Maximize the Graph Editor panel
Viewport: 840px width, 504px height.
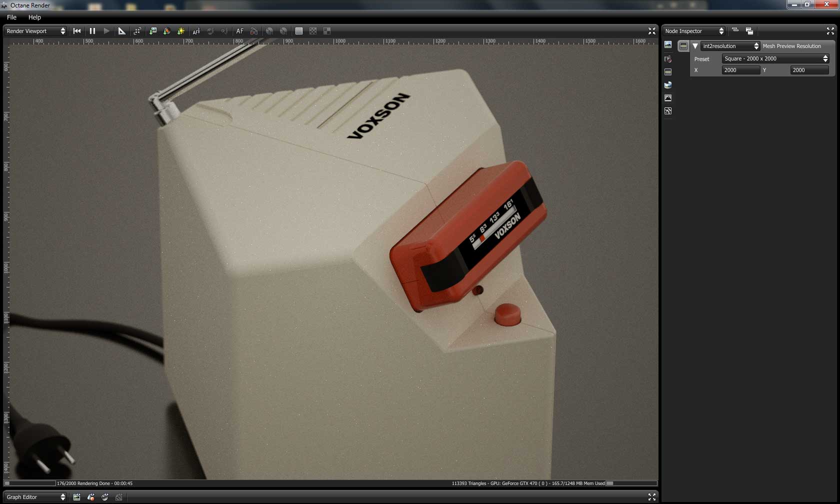652,497
